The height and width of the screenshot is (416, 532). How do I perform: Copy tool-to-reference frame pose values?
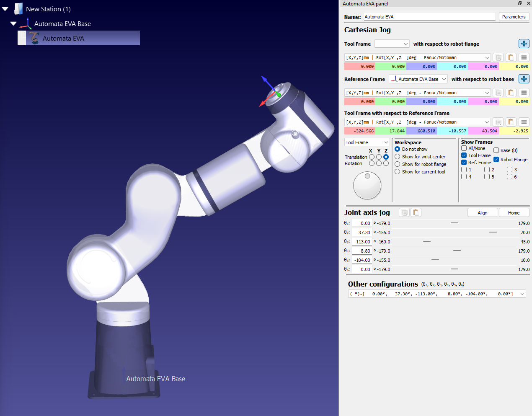tap(498, 122)
